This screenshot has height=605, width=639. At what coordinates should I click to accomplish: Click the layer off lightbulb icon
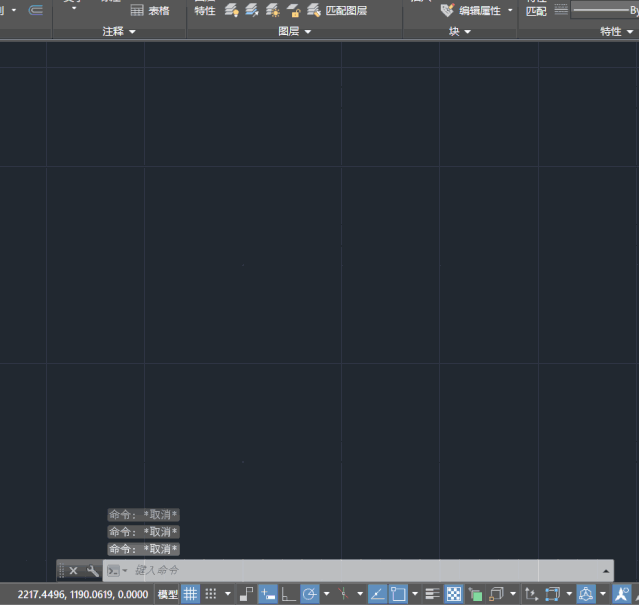231,10
